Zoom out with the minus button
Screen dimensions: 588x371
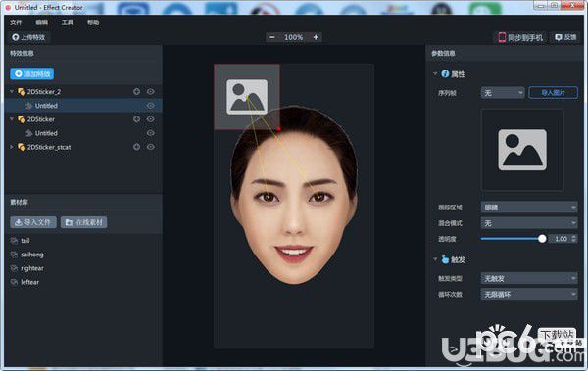(x=272, y=37)
